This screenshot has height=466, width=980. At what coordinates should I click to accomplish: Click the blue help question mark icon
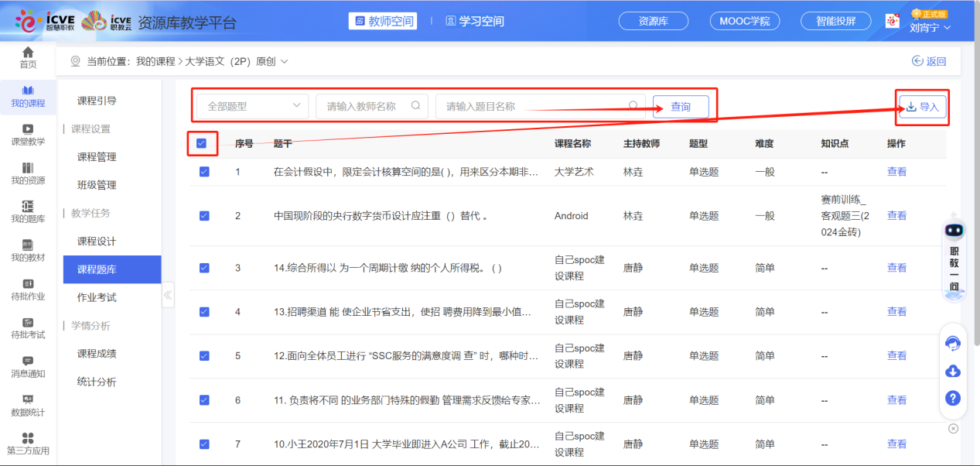pyautogui.click(x=953, y=398)
